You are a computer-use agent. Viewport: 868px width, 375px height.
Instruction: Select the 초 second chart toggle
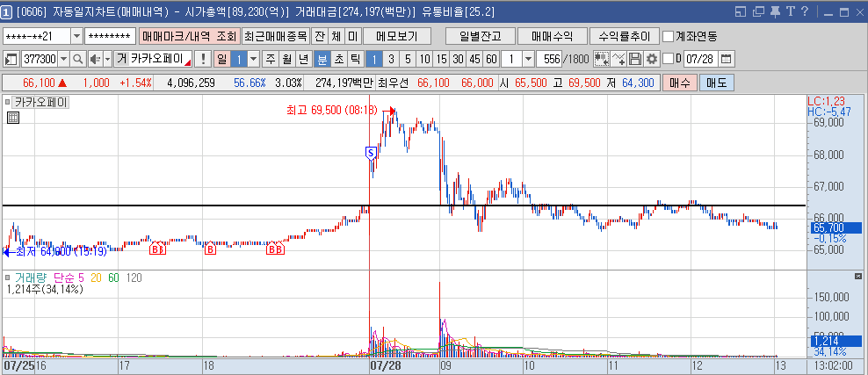[339, 59]
